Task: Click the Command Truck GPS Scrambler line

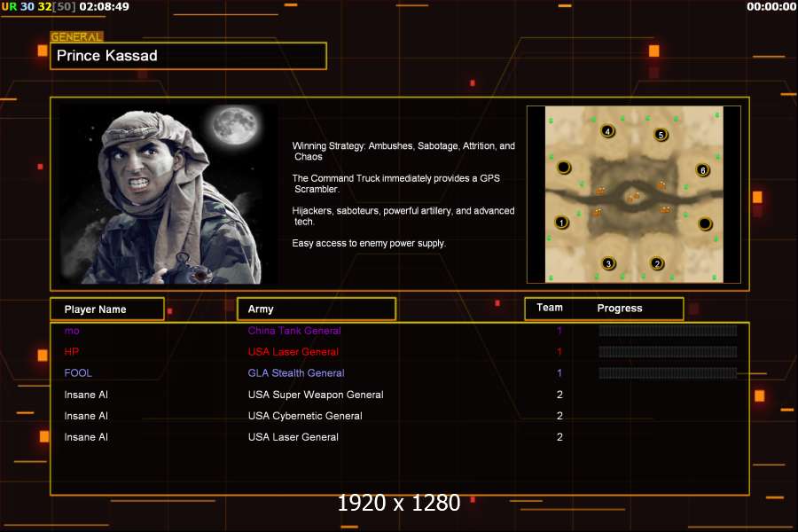Action: coord(396,184)
